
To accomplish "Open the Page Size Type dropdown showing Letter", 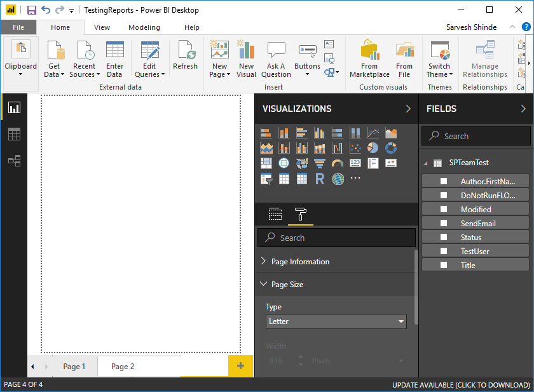I will 336,321.
